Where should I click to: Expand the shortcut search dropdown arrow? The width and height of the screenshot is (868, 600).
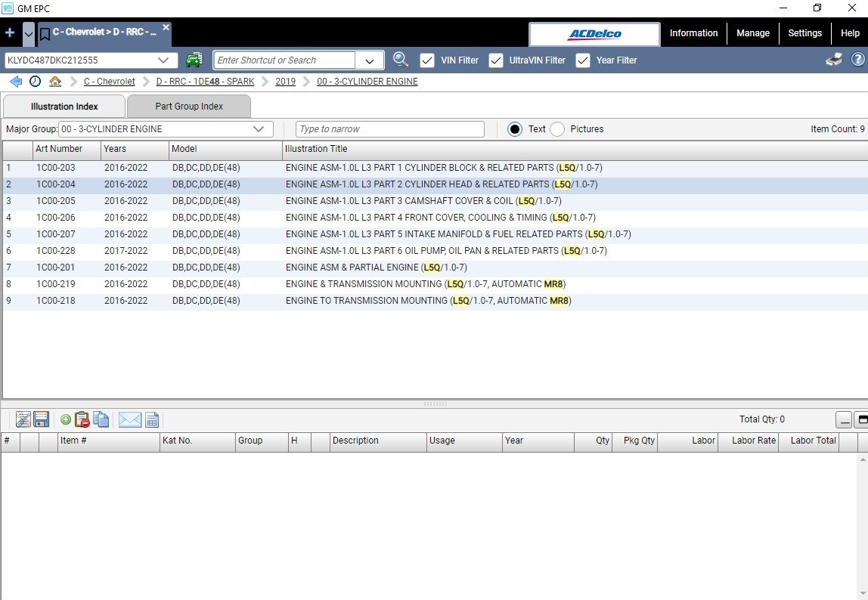[369, 60]
